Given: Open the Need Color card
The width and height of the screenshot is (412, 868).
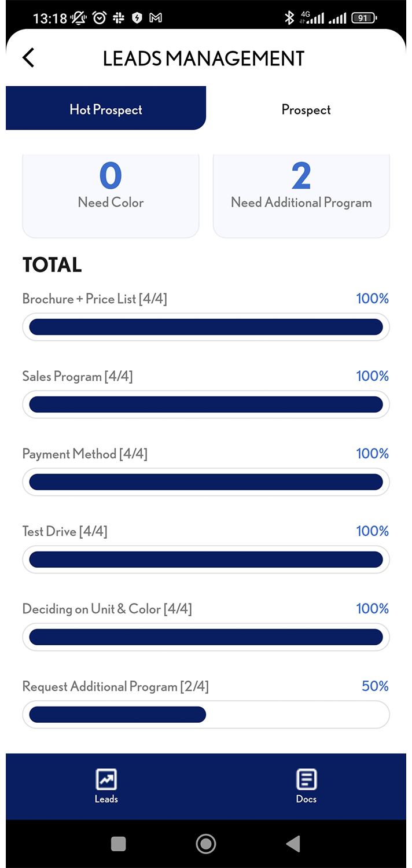Looking at the screenshot, I should tap(111, 196).
